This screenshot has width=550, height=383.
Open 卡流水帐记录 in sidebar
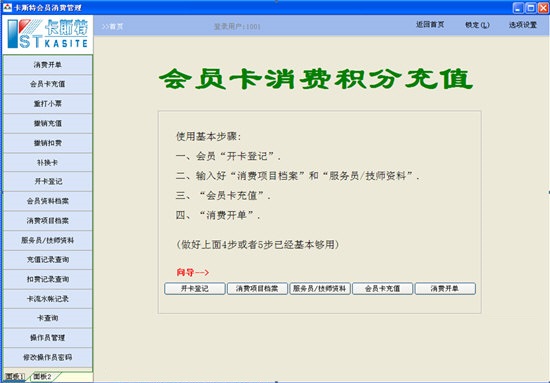[x=48, y=299]
